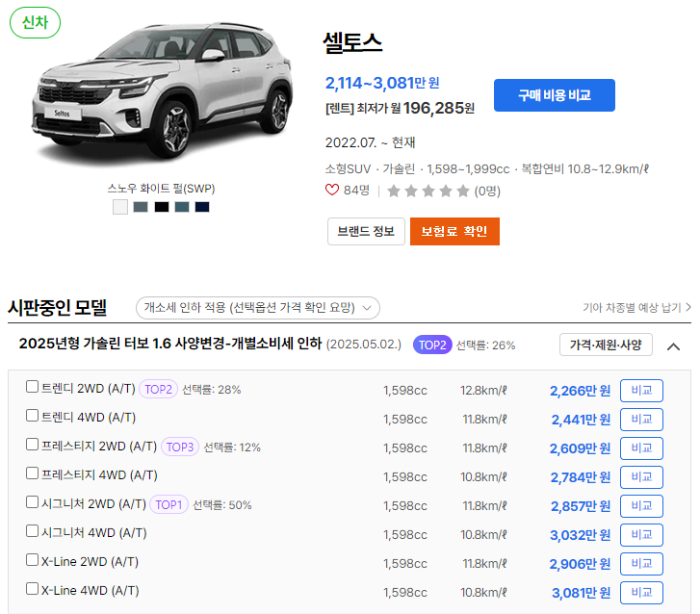Click the rent price 196,285원 text
This screenshot has width=700, height=614.
click(400, 108)
